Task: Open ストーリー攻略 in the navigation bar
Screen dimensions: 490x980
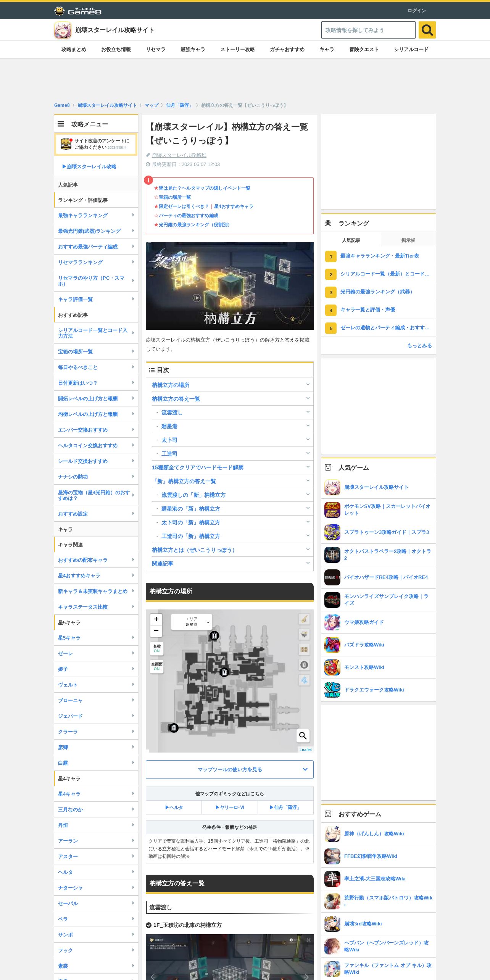Action: point(237,49)
